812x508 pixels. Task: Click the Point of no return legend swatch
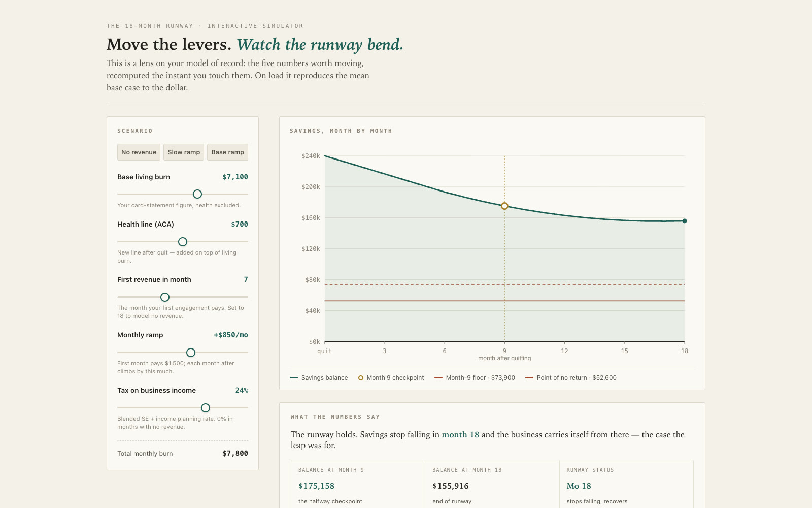(x=529, y=378)
